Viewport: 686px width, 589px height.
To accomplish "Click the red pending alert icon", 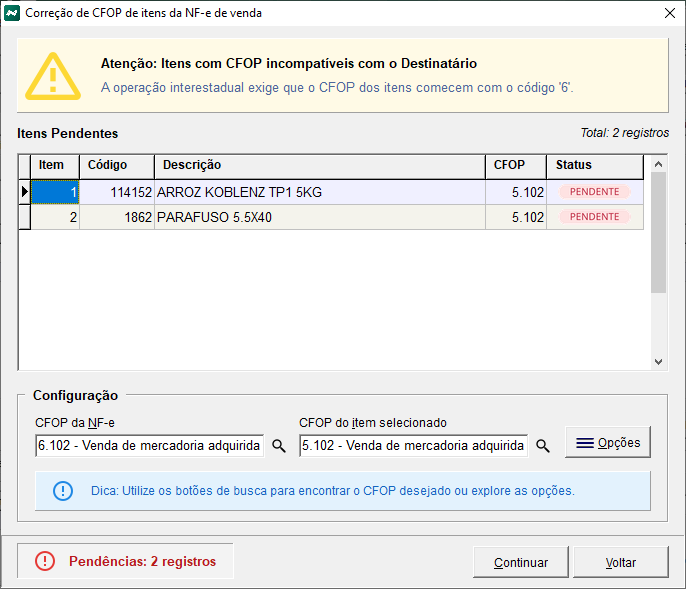I will coord(45,561).
